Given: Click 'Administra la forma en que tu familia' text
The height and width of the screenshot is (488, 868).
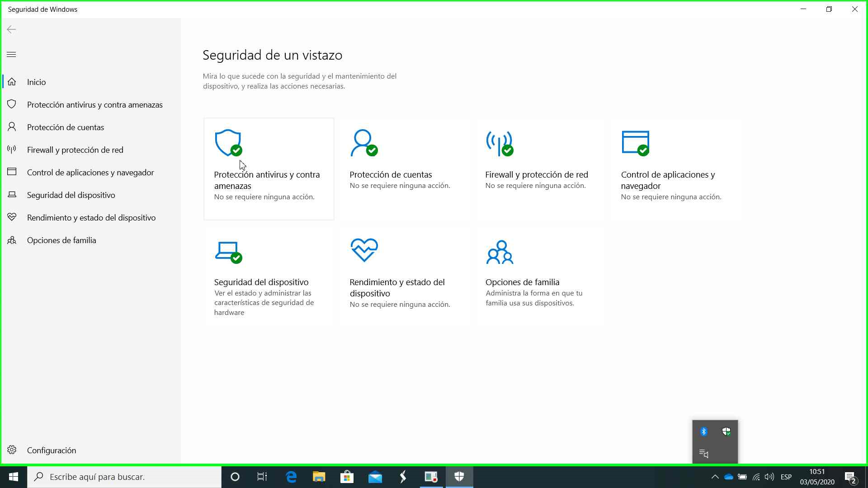Looking at the screenshot, I should pos(534,298).
